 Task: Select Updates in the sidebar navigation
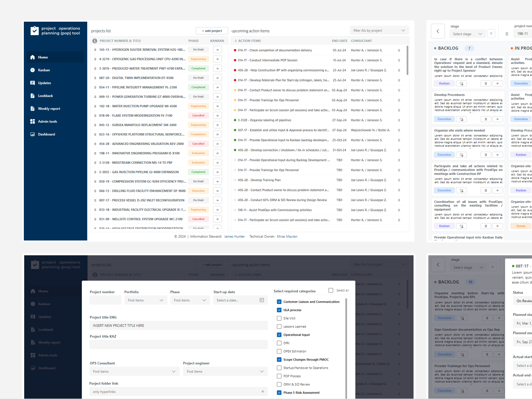[45, 83]
